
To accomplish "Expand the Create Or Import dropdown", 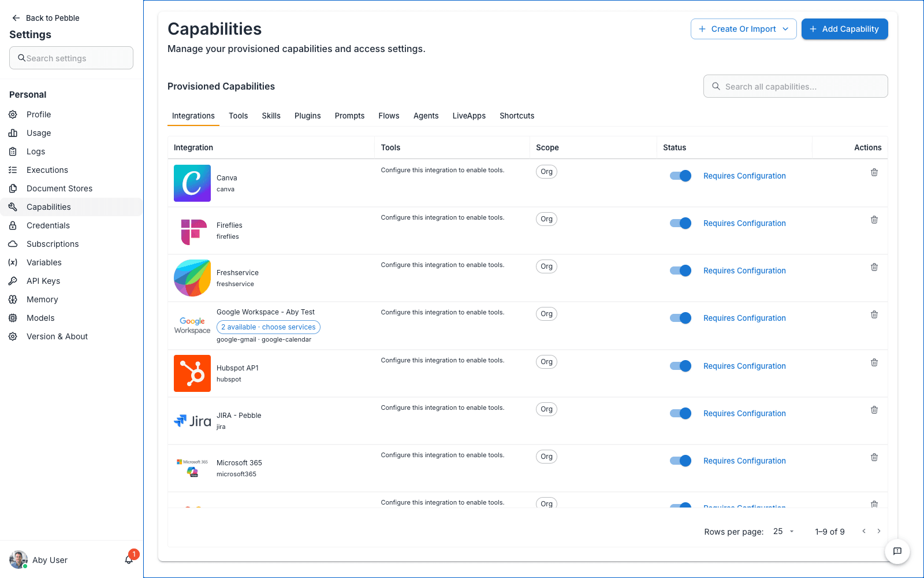I will click(743, 29).
